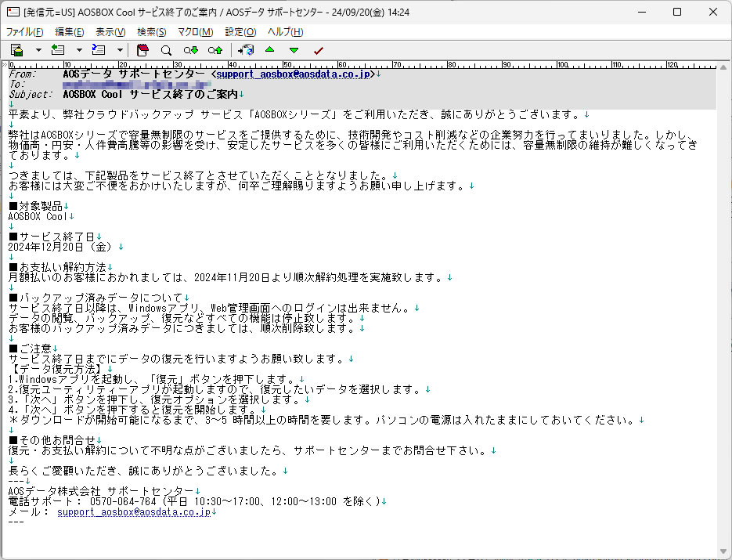Click the reply icon with green arrow
The height and width of the screenshot is (560, 732).
(58, 50)
